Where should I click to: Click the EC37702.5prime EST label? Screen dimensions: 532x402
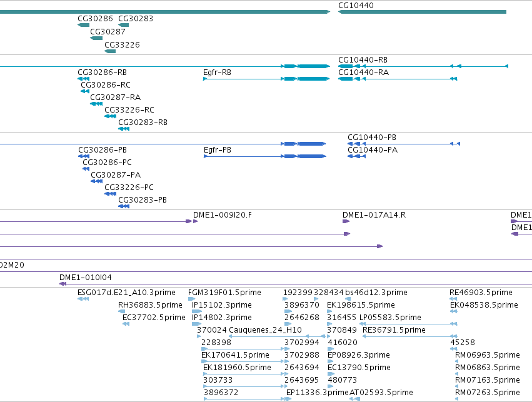154,318
